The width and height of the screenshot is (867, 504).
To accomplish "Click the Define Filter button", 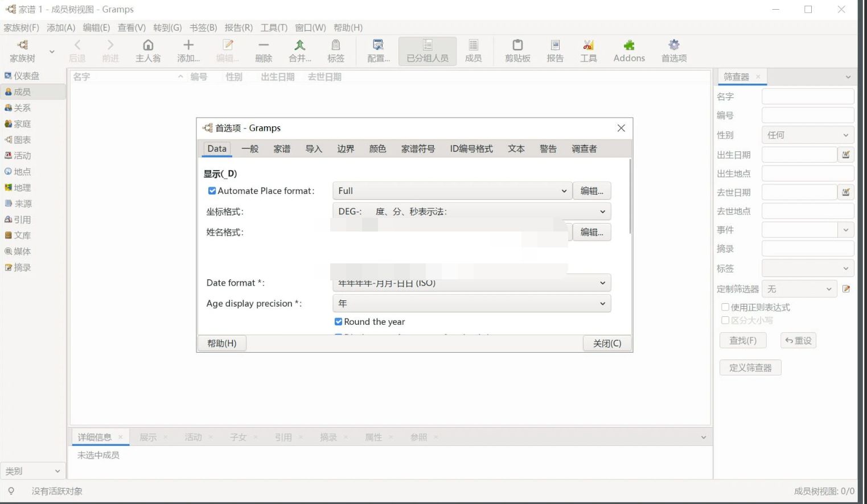I will 750,367.
